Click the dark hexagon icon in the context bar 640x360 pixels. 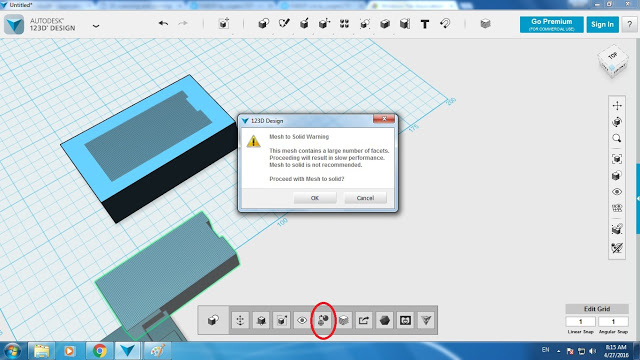(x=384, y=320)
